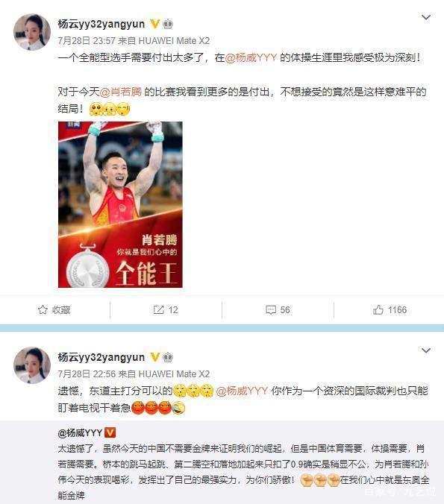
Task: Click the first post's crown member icon
Action: pyautogui.click(x=168, y=24)
